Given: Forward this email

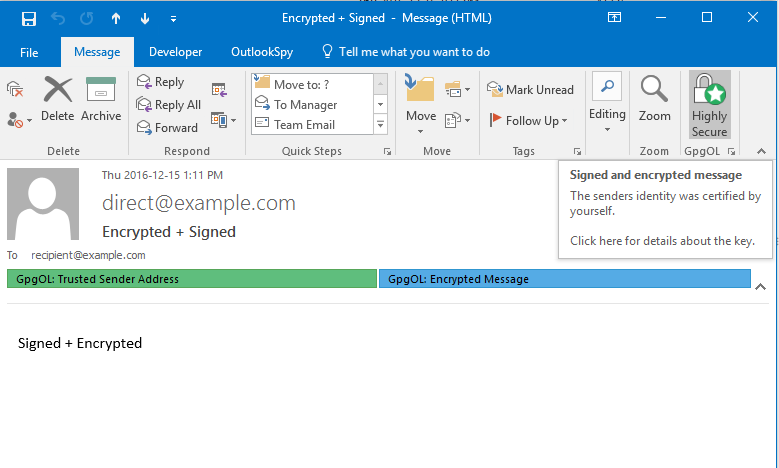Looking at the screenshot, I should (x=167, y=127).
